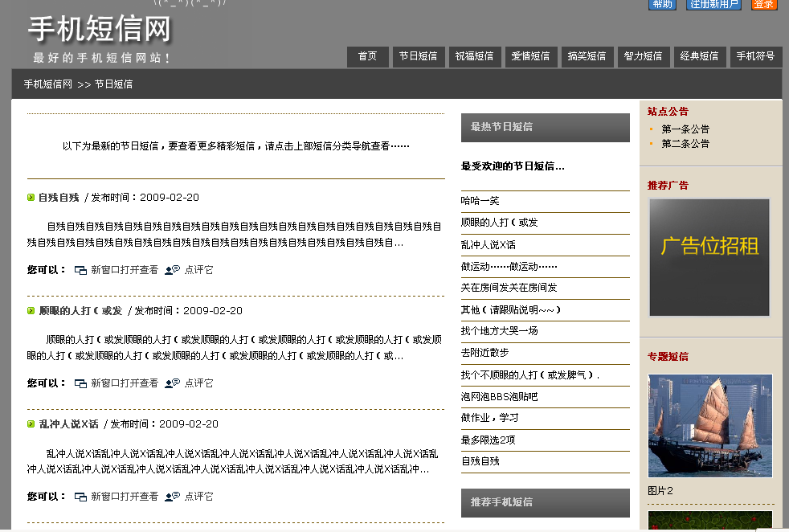This screenshot has height=532, width=789.
Task: Click comment icon under the 自残自残 post
Action: (x=173, y=270)
